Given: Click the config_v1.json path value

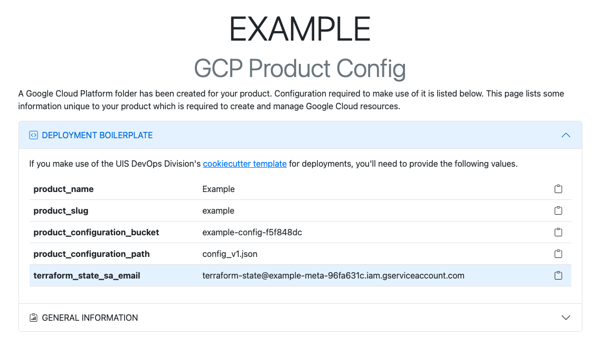Looking at the screenshot, I should [x=230, y=254].
